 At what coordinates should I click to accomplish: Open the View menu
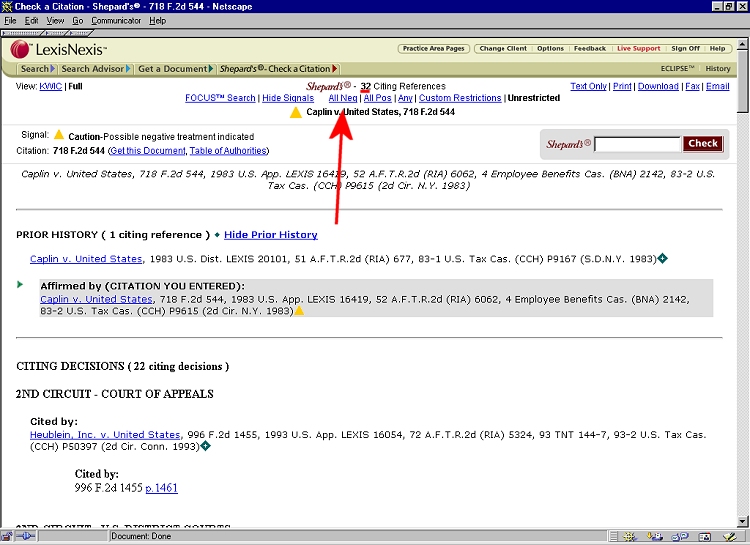coord(55,21)
